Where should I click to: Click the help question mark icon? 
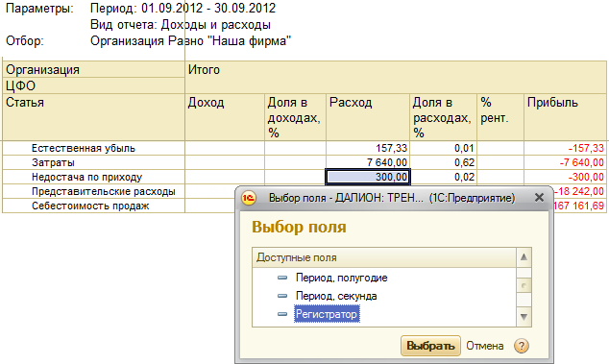tap(522, 346)
